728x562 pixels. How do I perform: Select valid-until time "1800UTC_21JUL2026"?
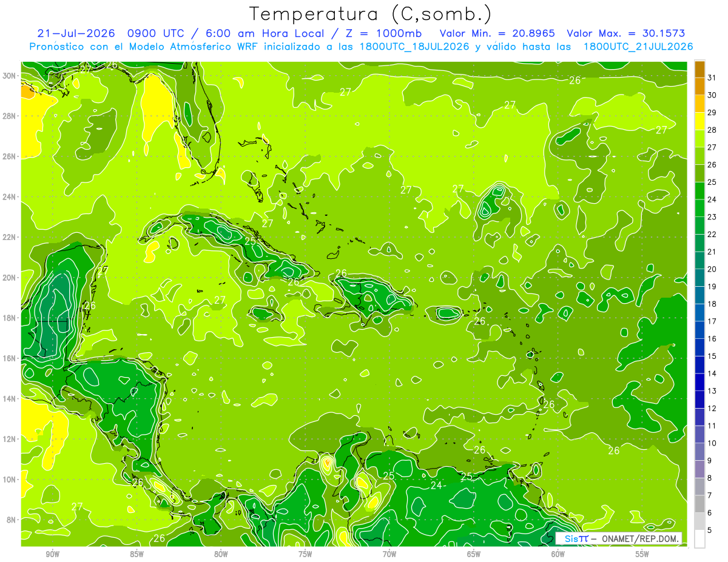coord(638,47)
